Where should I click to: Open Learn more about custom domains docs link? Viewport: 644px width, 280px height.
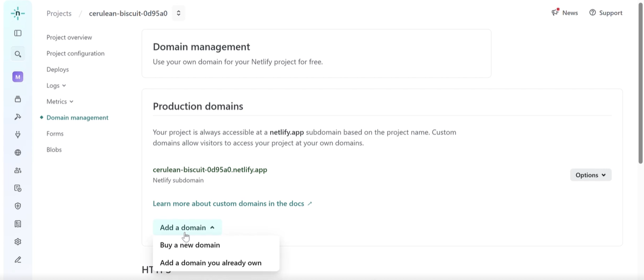tap(233, 203)
